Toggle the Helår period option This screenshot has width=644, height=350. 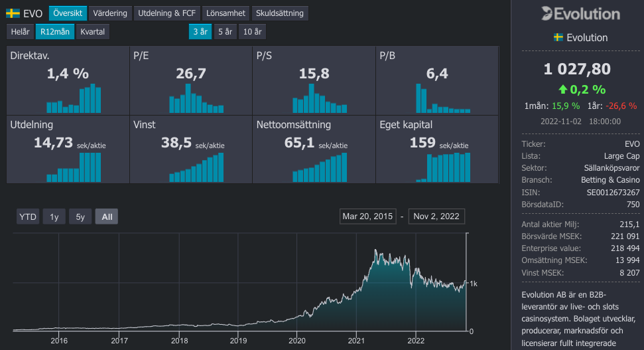[x=21, y=31]
